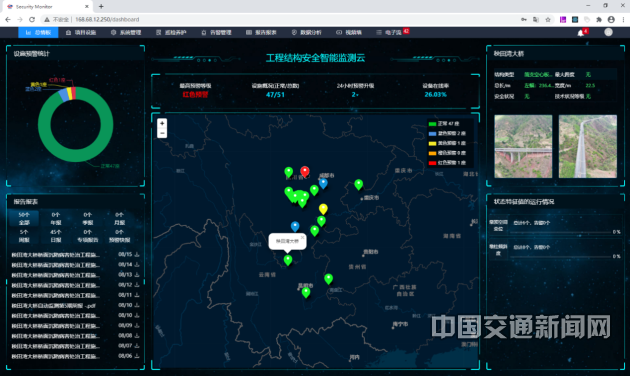The height and width of the screenshot is (376, 630).
Task: Filter reports by 周报 (5个)
Action: [x=24, y=236]
